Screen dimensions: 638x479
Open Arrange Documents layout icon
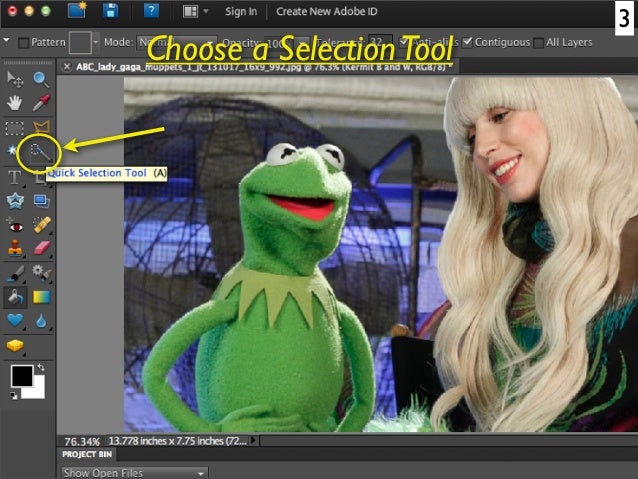pyautogui.click(x=190, y=11)
